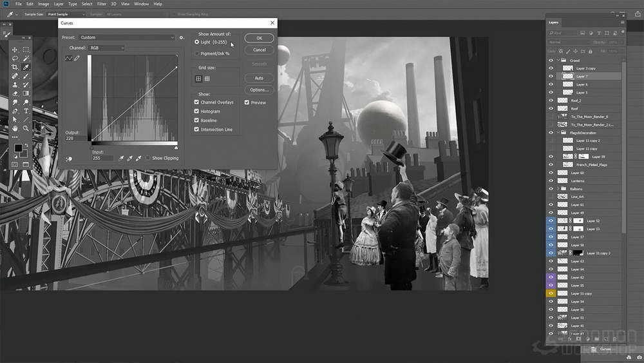Click the Auto button in Curves
Image resolution: width=644 pixels, height=363 pixels.
pos(259,78)
